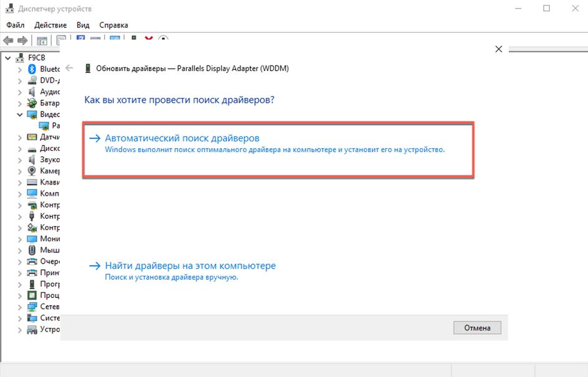Select the F9CB computer root icon

click(x=20, y=58)
